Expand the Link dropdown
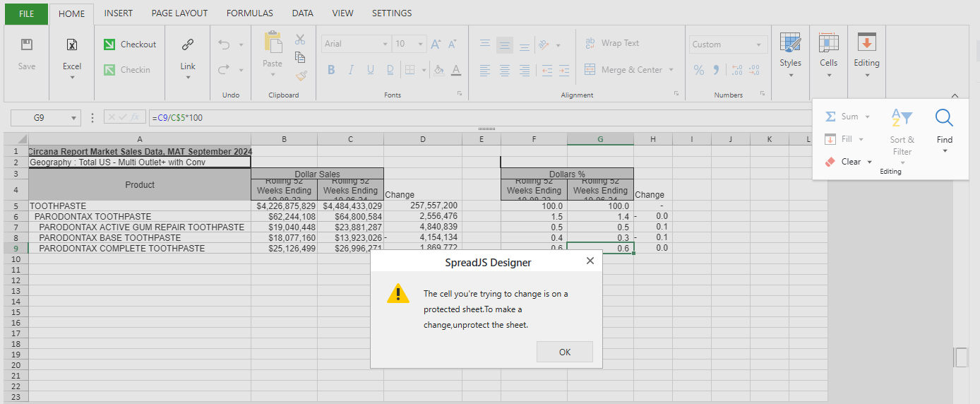 188,78
